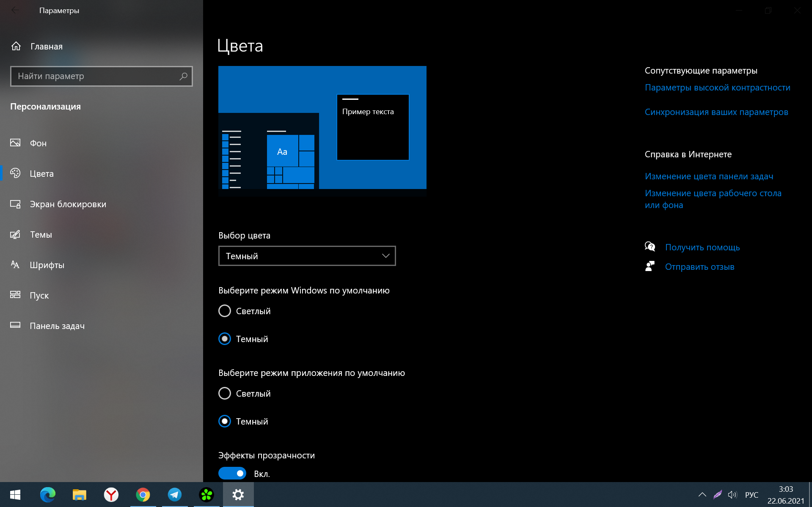The height and width of the screenshot is (507, 812).
Task: Click the Шрифты fonts icon
Action: 15,265
